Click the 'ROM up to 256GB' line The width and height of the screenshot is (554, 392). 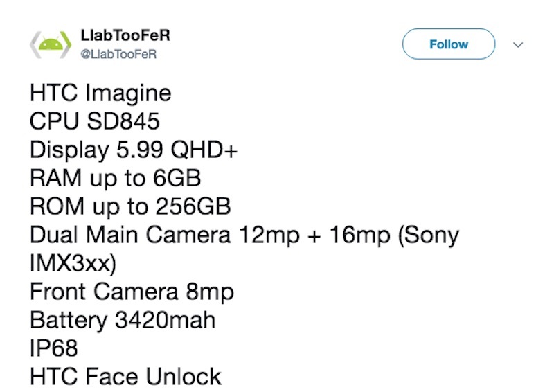tap(130, 206)
